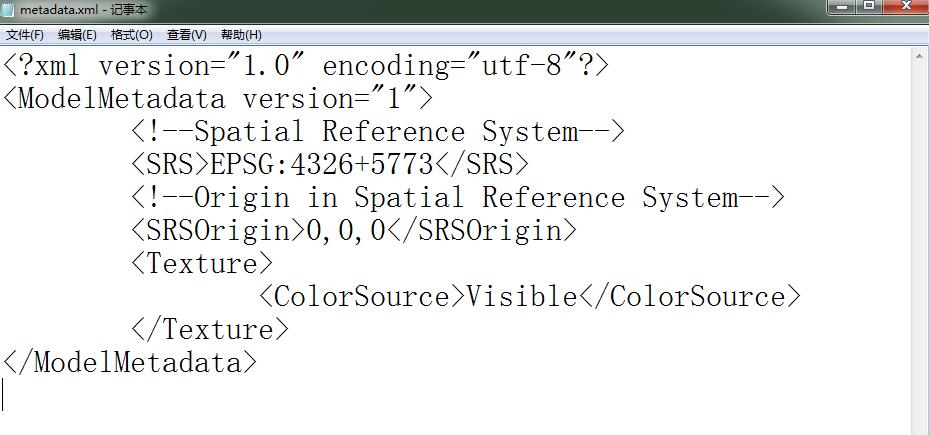This screenshot has width=929, height=435.
Task: Maximize the Notepad window
Action: (869, 7)
